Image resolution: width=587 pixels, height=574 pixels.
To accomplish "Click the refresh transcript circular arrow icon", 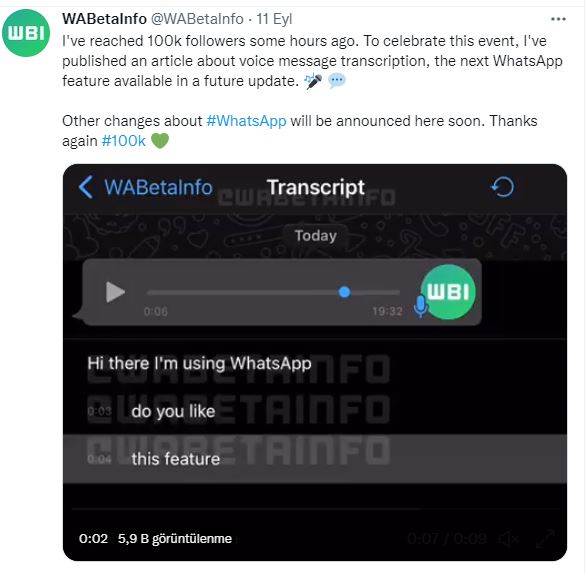I will point(502,186).
